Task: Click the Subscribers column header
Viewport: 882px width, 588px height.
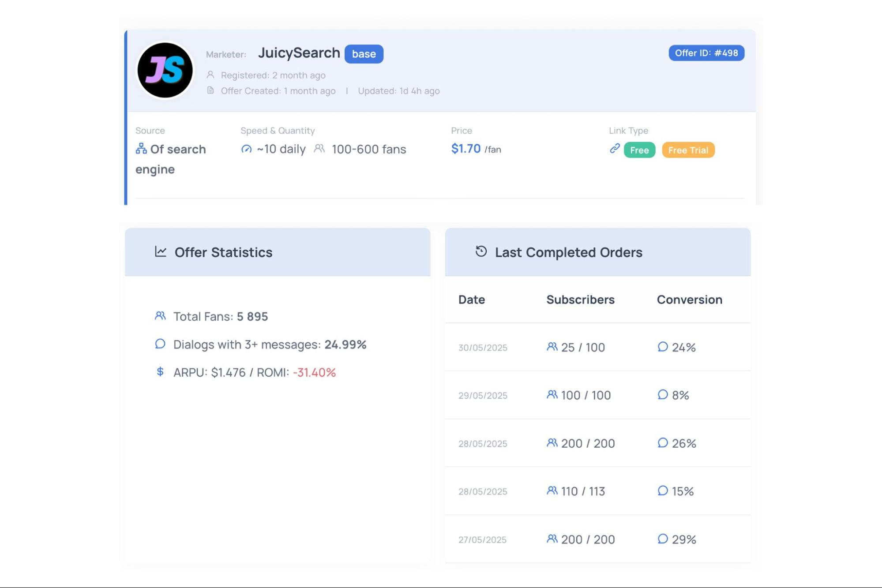Action: [580, 300]
